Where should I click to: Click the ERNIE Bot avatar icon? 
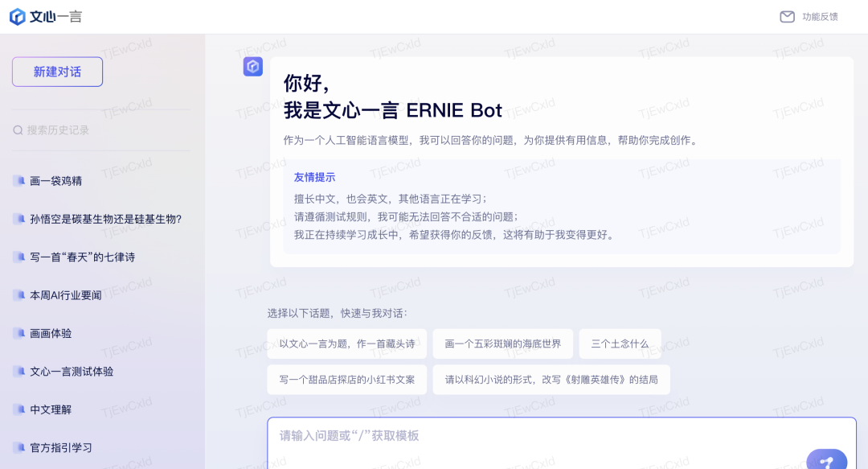coord(253,67)
